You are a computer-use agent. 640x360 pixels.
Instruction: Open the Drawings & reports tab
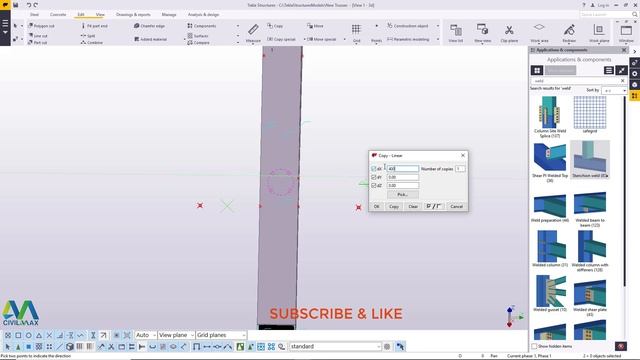tap(133, 14)
